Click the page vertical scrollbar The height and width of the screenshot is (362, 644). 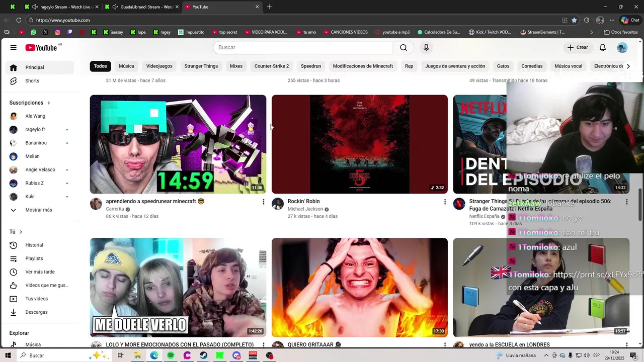click(x=640, y=205)
